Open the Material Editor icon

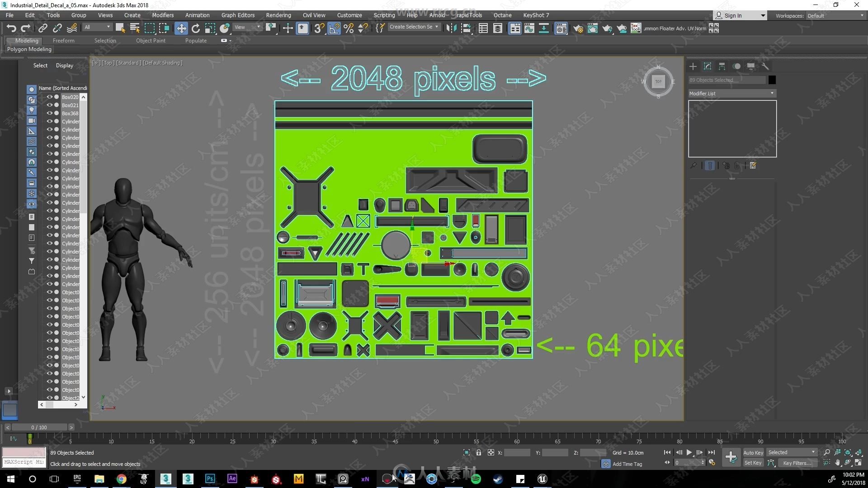point(561,28)
